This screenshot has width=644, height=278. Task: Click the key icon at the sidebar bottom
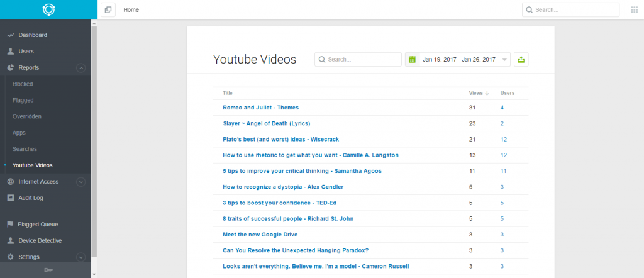click(48, 270)
